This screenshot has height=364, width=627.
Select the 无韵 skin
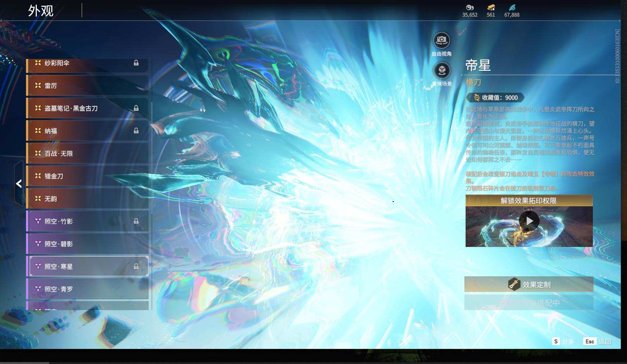87,199
